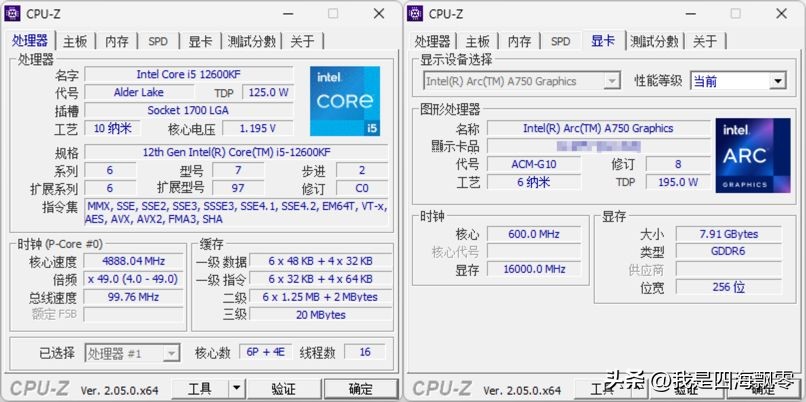
Task: Click the GPU core clock 600.0 MHz value
Action: coord(534,234)
